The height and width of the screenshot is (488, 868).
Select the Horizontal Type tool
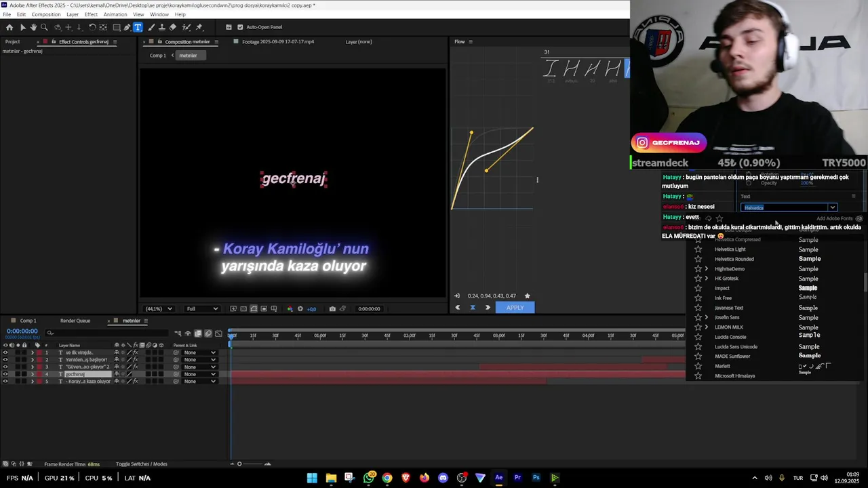click(x=138, y=27)
